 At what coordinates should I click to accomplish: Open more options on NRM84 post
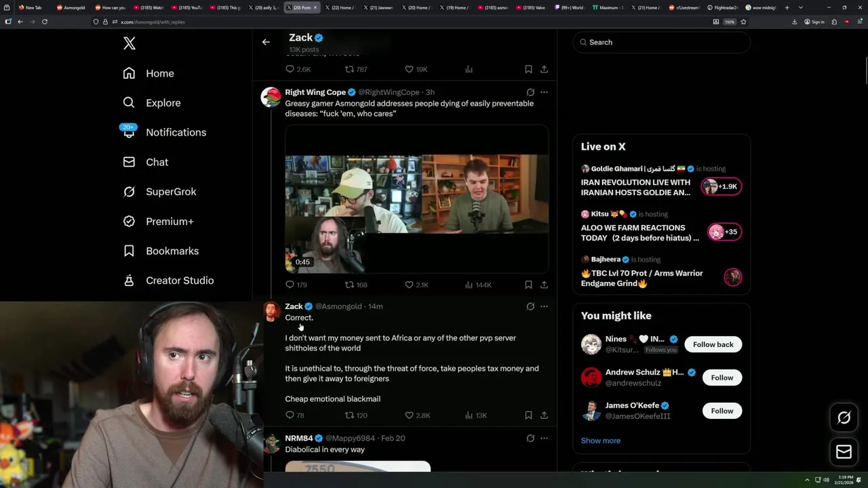[544, 439]
